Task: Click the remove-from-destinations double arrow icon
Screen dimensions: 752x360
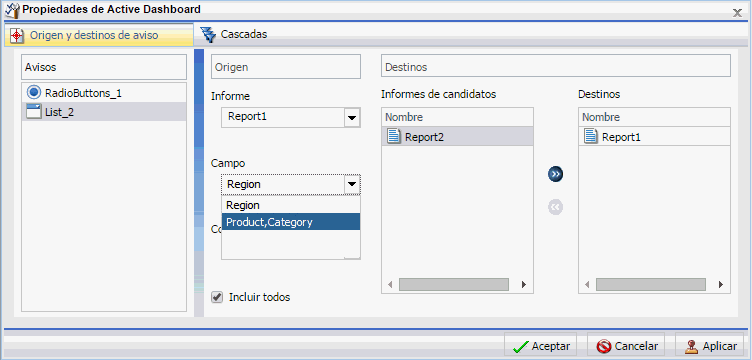Action: (x=555, y=207)
